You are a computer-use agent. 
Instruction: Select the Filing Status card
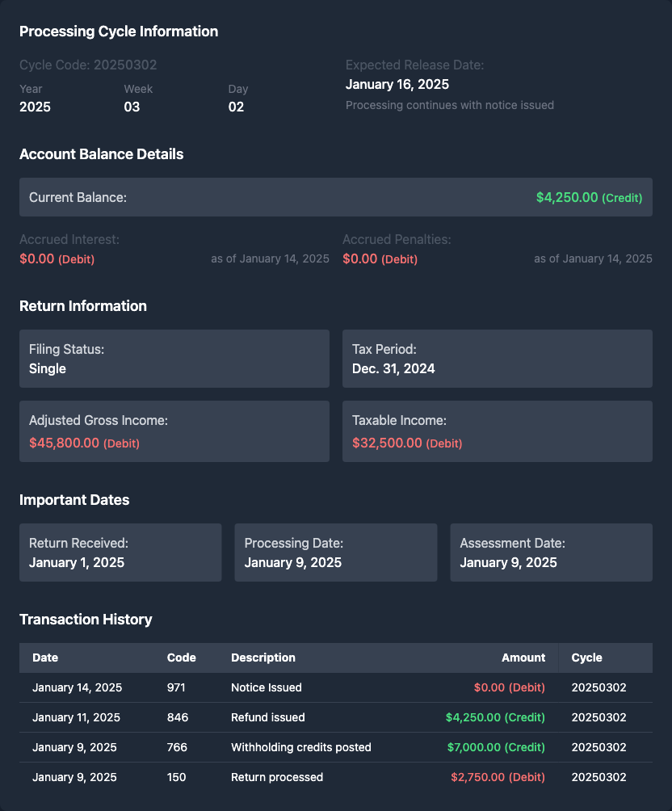174,359
